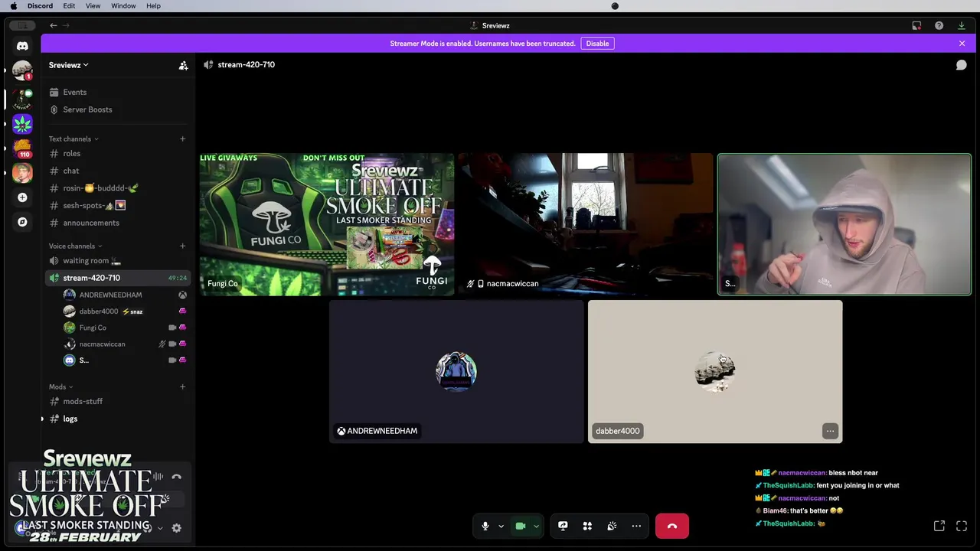Focus the Fungi Co video tile
Image resolution: width=980 pixels, height=551 pixels.
[x=327, y=224]
